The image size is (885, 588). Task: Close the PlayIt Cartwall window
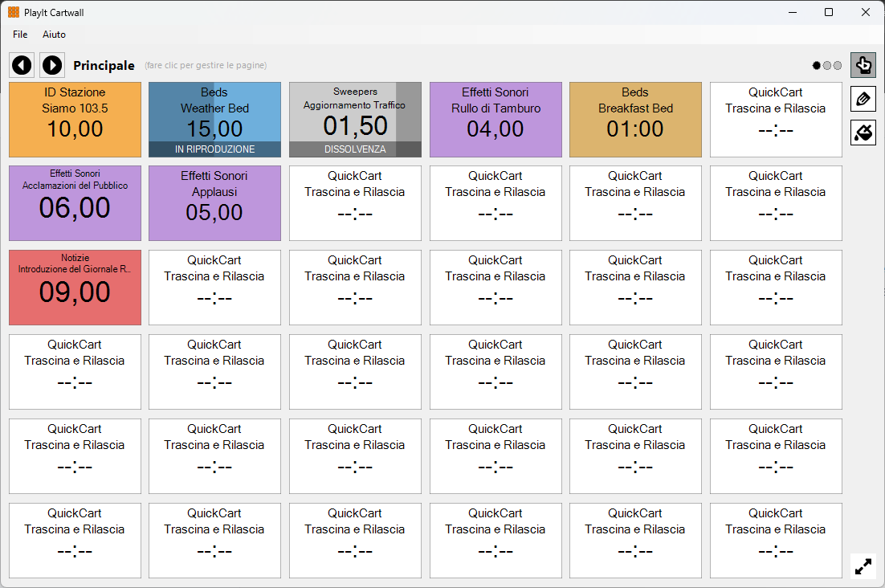coord(865,12)
